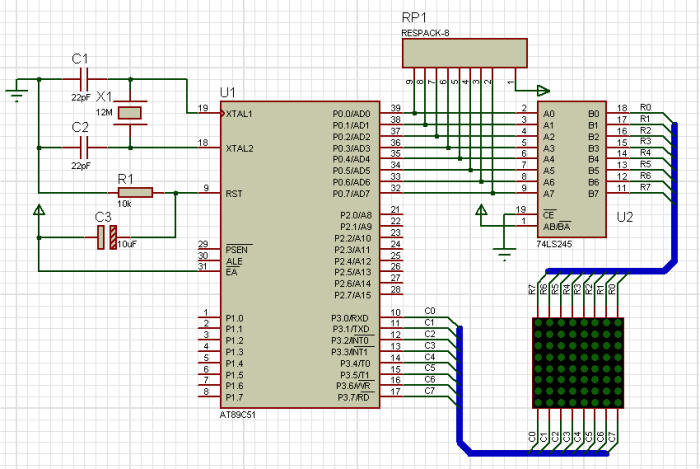Click the R7 wire label beside B7 output
The width and height of the screenshot is (700, 469).
coord(646,187)
